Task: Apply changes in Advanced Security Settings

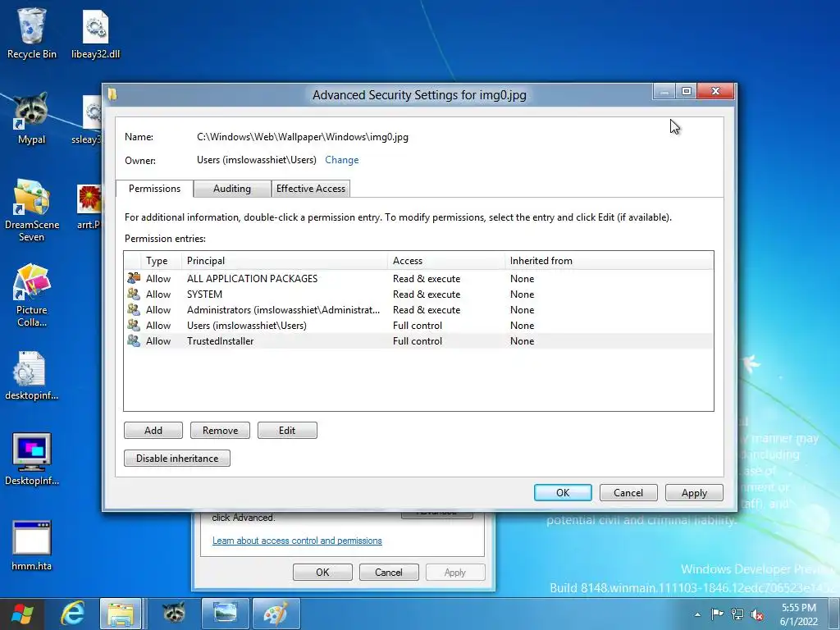Action: point(694,493)
